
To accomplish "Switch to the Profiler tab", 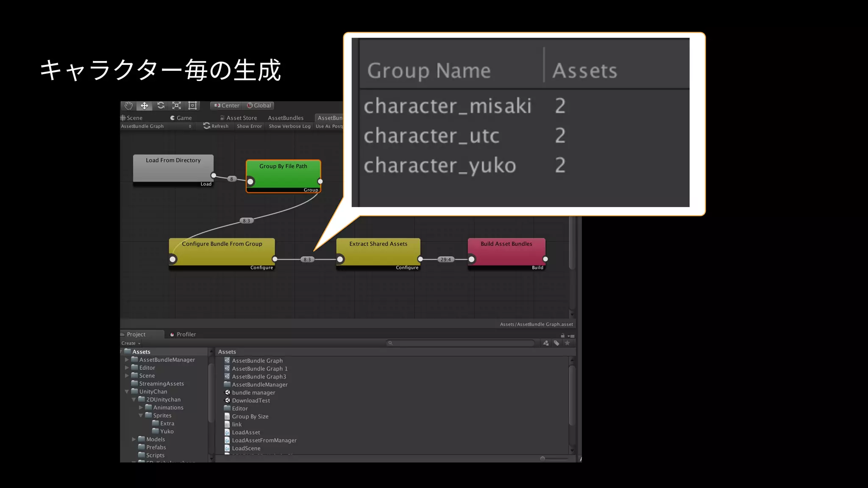I will coord(183,334).
